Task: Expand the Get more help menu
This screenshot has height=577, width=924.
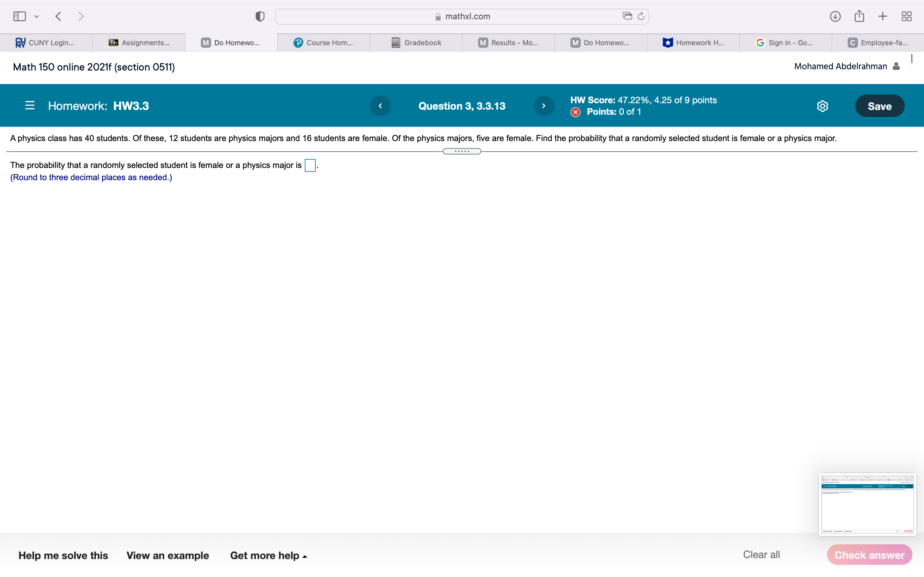Action: point(269,555)
